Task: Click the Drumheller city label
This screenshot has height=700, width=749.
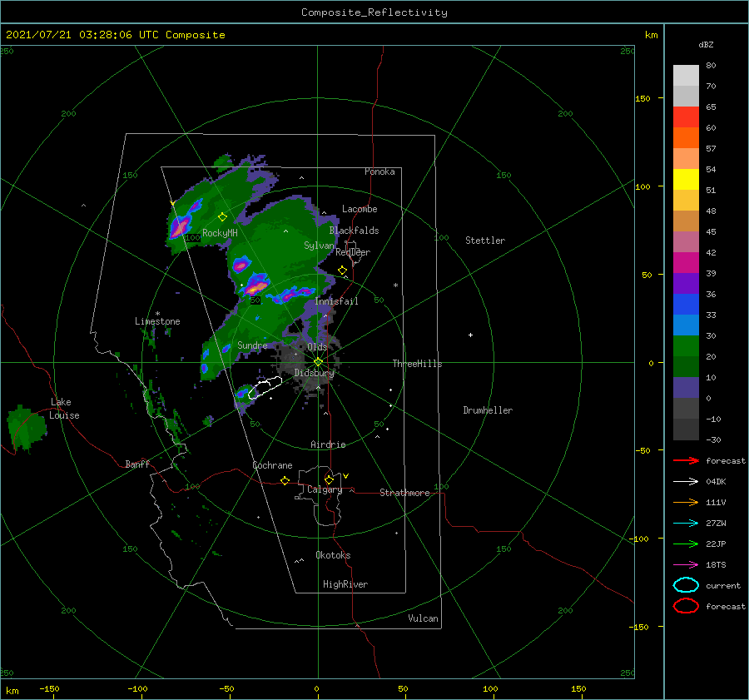Action: [488, 410]
